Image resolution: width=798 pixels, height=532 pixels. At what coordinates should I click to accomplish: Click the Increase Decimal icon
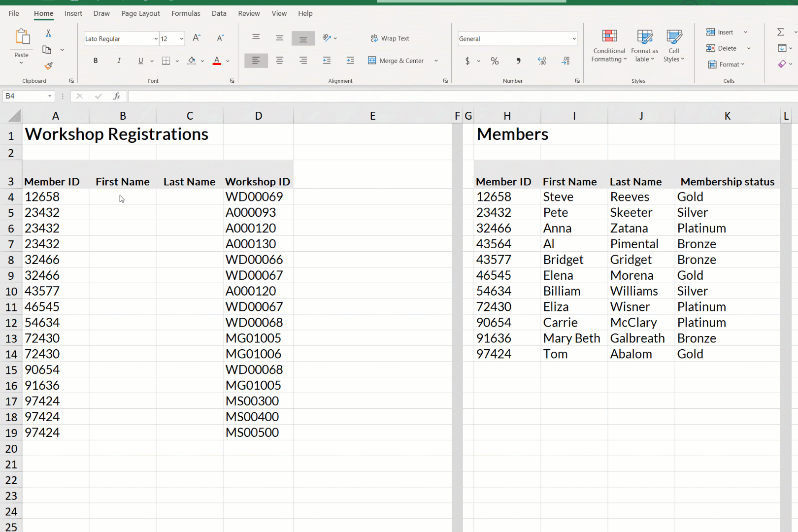(x=542, y=61)
